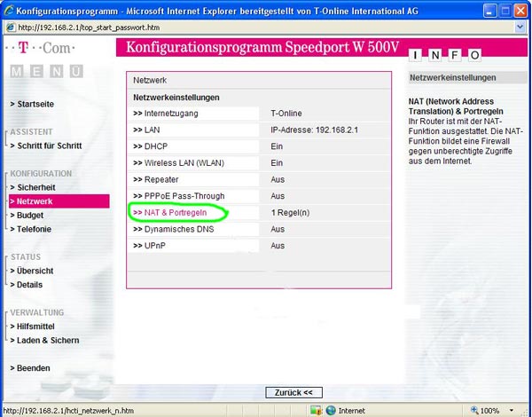This screenshot has height=417, width=532.
Task: Click the Netzwerk panel title
Action: pyautogui.click(x=150, y=81)
